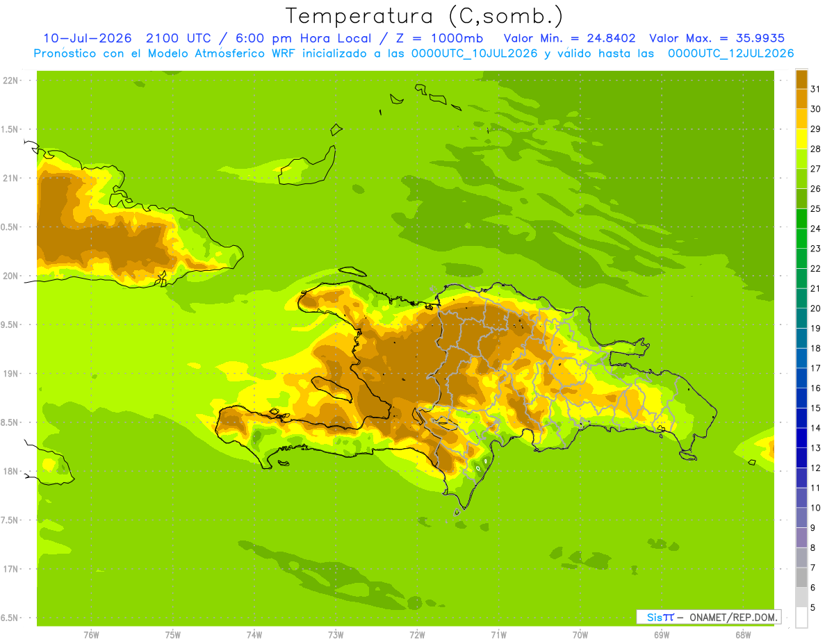Viewport: 834px width, 644px height.
Task: Click the orange legend swatch between 30 and 31
Action: [801, 99]
